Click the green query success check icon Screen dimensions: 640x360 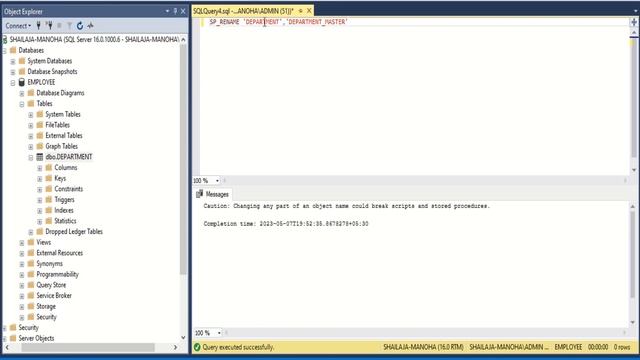coord(197,347)
